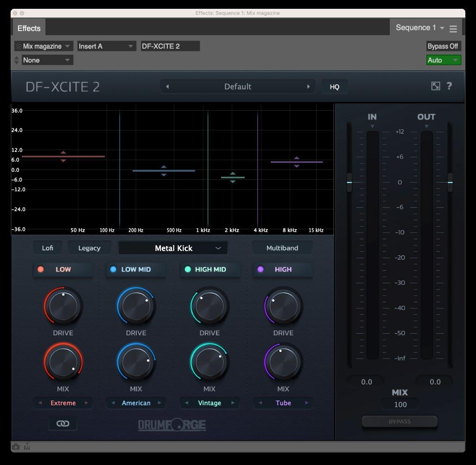Click up arrow on purple high band gain line

297,158
